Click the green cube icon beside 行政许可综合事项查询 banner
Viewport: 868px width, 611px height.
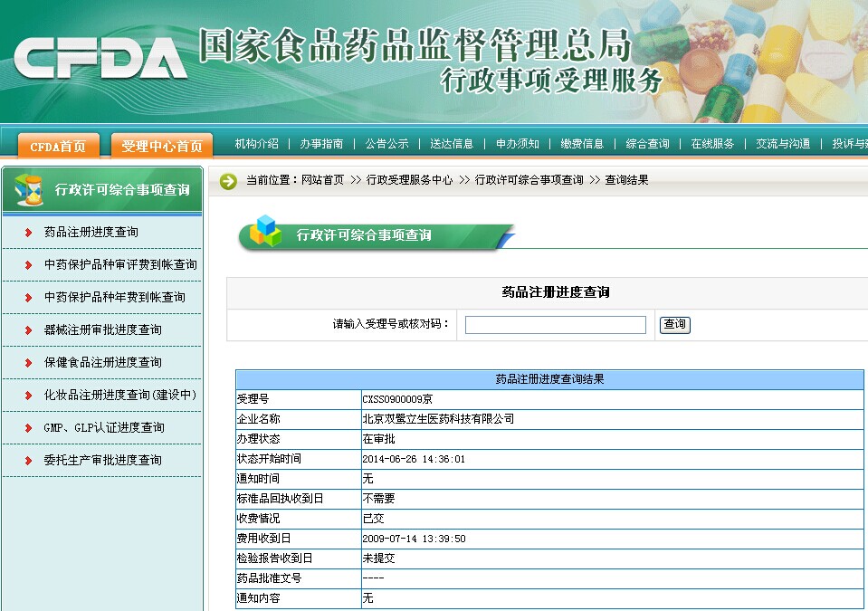pyautogui.click(x=267, y=232)
